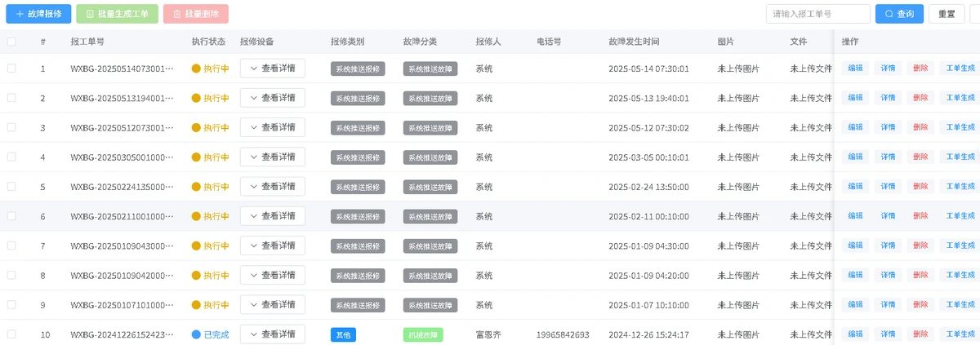Click 工单生成 for row 3
This screenshot has height=345, width=980.
(960, 127)
